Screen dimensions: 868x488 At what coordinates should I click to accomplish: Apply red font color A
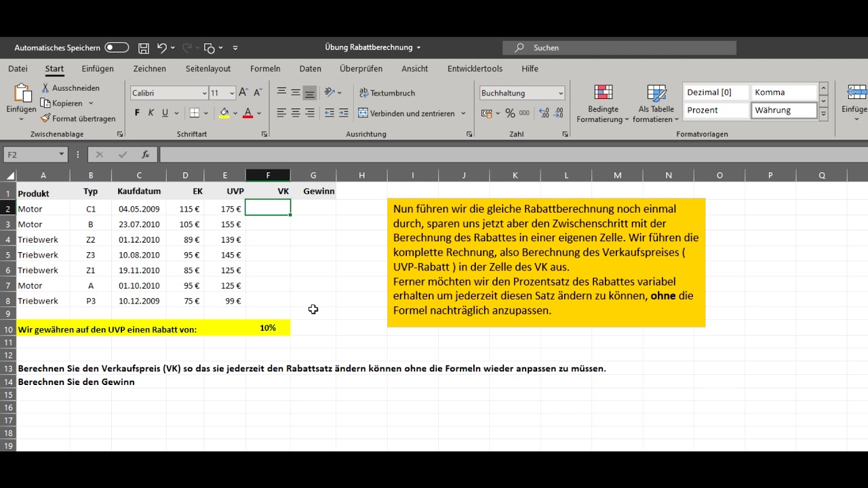coord(248,113)
